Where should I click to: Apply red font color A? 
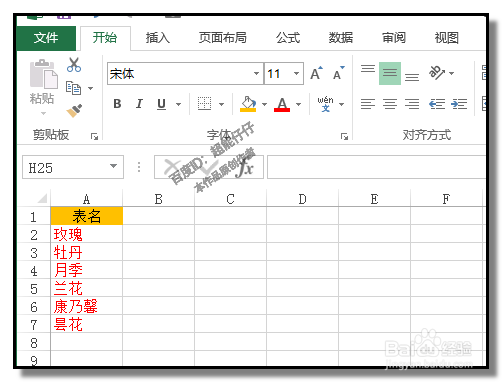pos(282,104)
